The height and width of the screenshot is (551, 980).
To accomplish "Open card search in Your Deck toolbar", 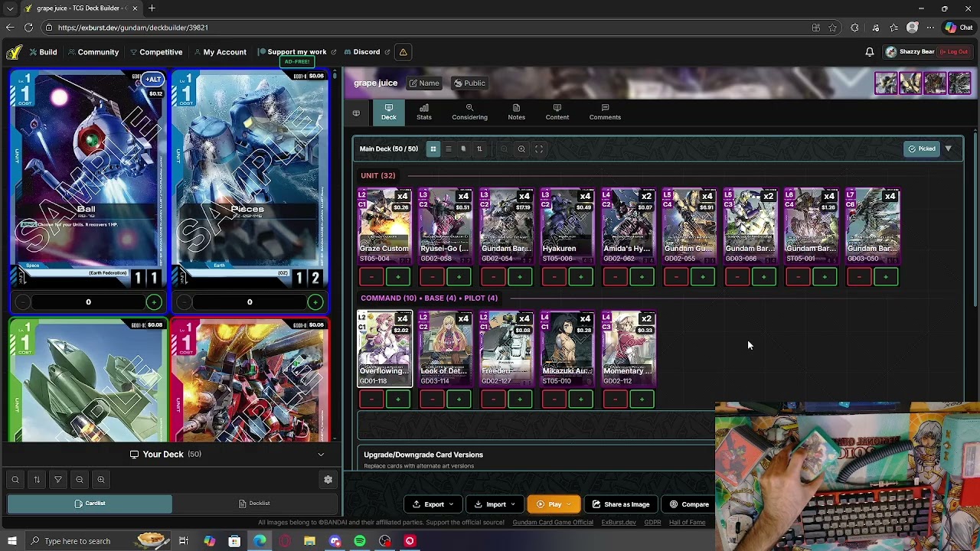I will [15, 480].
